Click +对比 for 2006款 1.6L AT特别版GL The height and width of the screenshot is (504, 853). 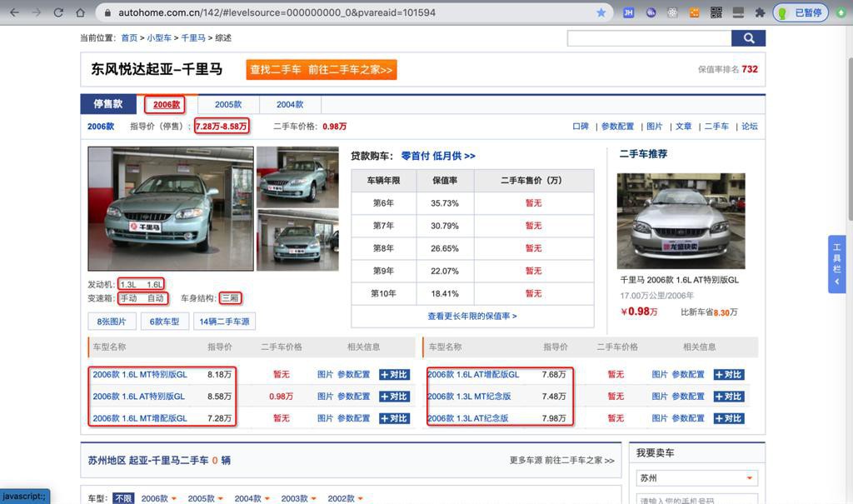coord(394,397)
